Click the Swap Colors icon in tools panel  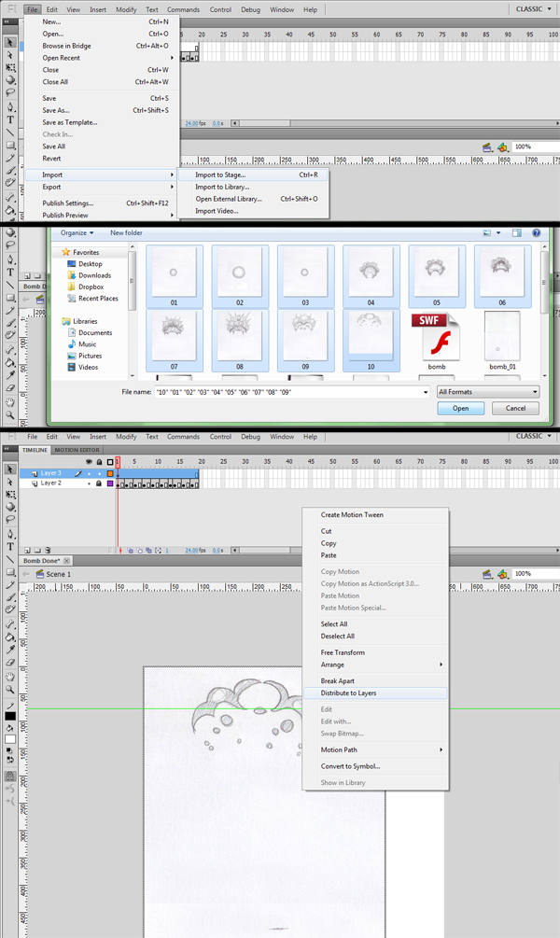[x=10, y=760]
